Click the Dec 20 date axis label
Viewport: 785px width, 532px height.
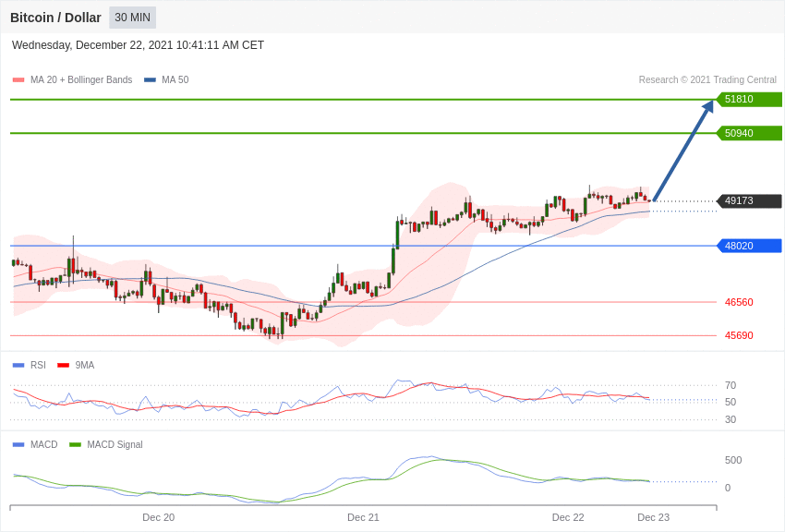tap(159, 517)
